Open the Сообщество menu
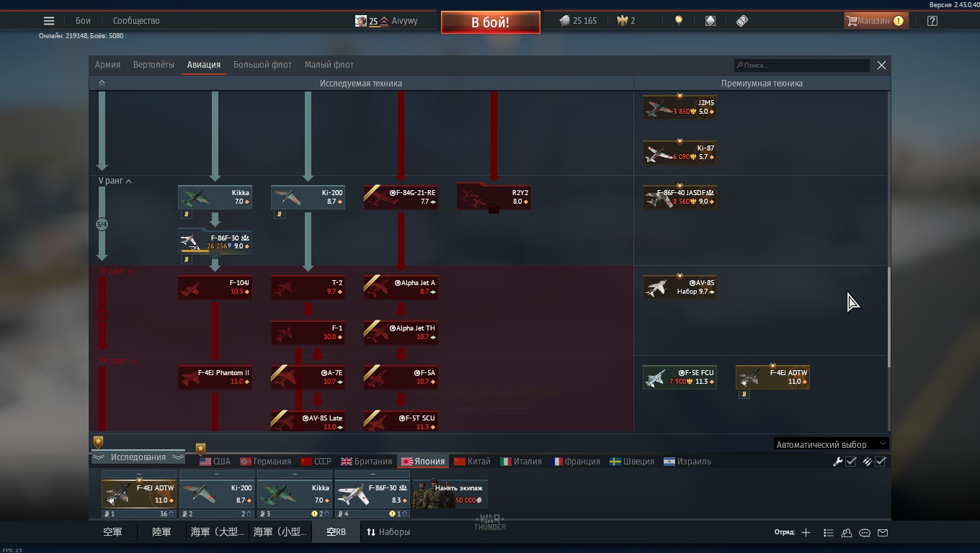 tap(136, 21)
